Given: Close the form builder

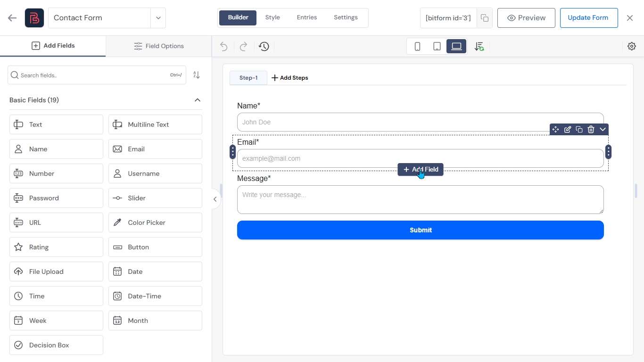Looking at the screenshot, I should pyautogui.click(x=630, y=18).
